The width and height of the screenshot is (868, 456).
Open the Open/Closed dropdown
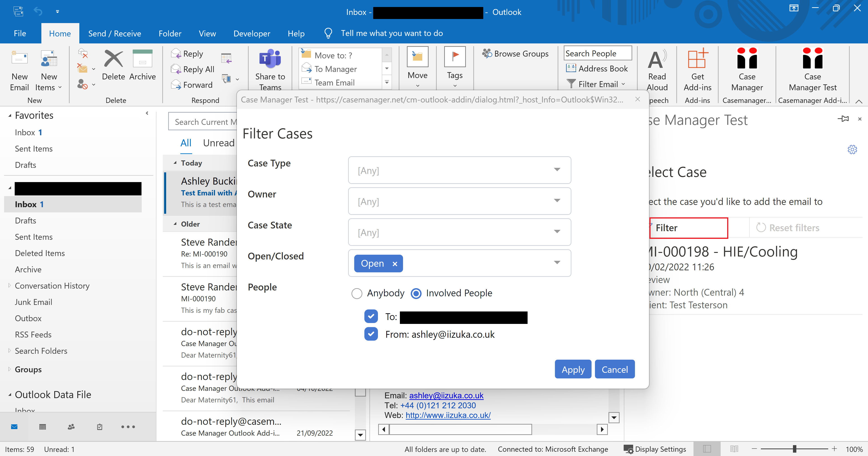click(x=557, y=262)
